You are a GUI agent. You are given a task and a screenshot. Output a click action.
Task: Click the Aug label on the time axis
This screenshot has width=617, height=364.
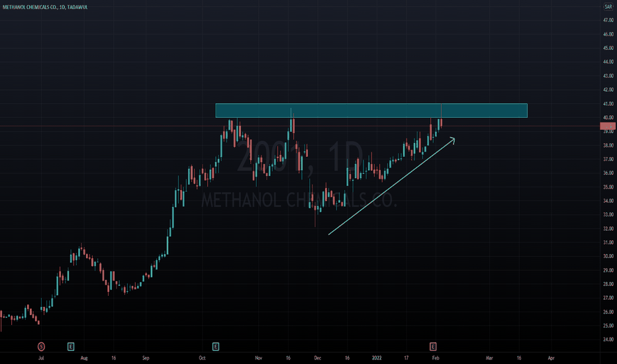tap(84, 358)
